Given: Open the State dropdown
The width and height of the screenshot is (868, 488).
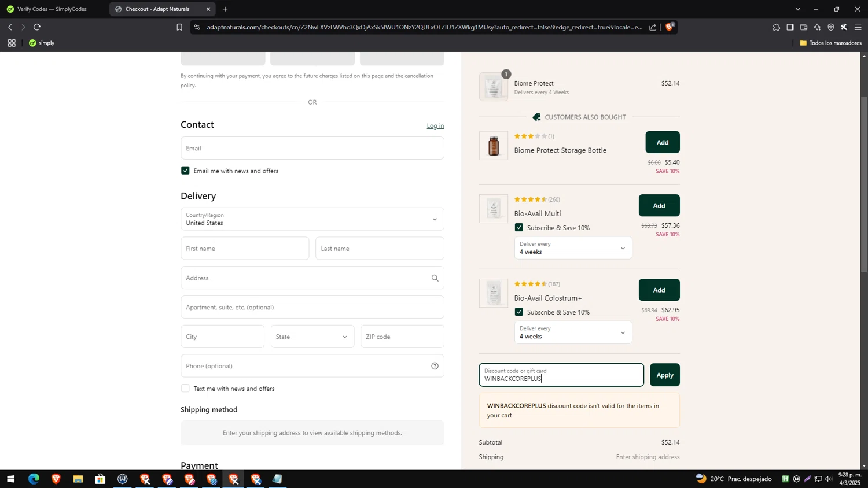Looking at the screenshot, I should [312, 337].
